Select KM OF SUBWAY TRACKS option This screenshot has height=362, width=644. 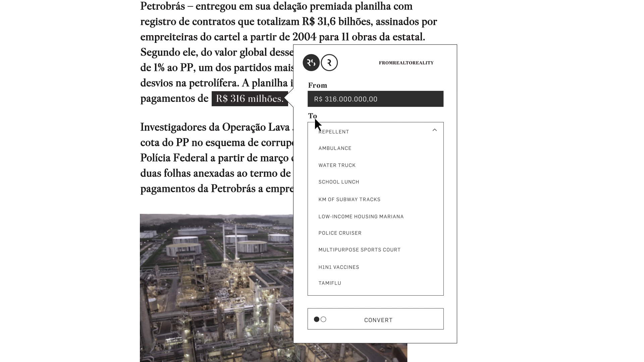(350, 199)
